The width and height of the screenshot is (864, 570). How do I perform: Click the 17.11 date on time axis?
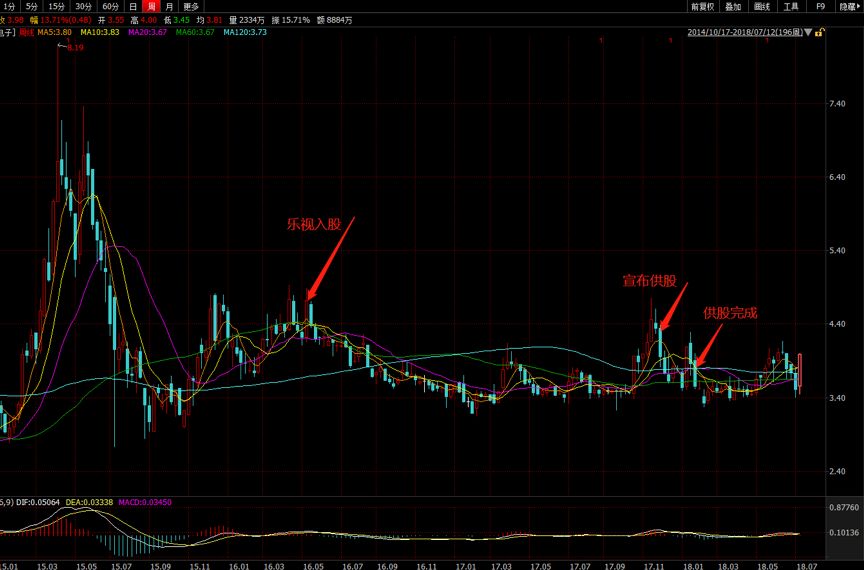click(x=654, y=566)
